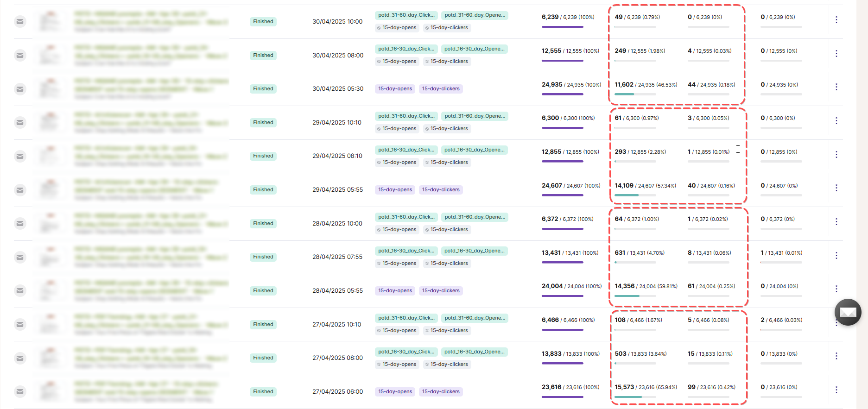The height and width of the screenshot is (409, 868).
Task: Open the blurred thumbnail of the 30/04/2025 08:00 campaign
Action: [x=51, y=55]
